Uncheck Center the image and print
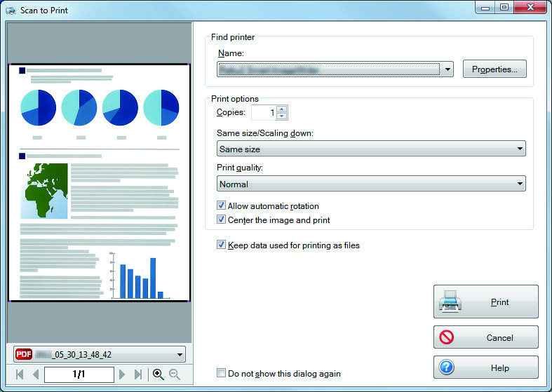This screenshot has height=392, width=552. [x=221, y=219]
